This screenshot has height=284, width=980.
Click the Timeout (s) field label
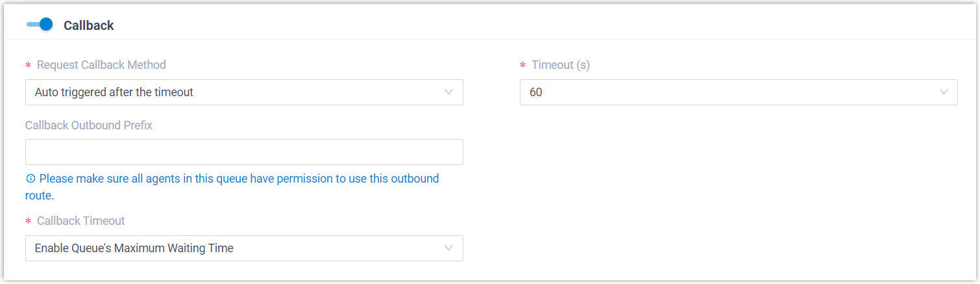[x=561, y=65]
